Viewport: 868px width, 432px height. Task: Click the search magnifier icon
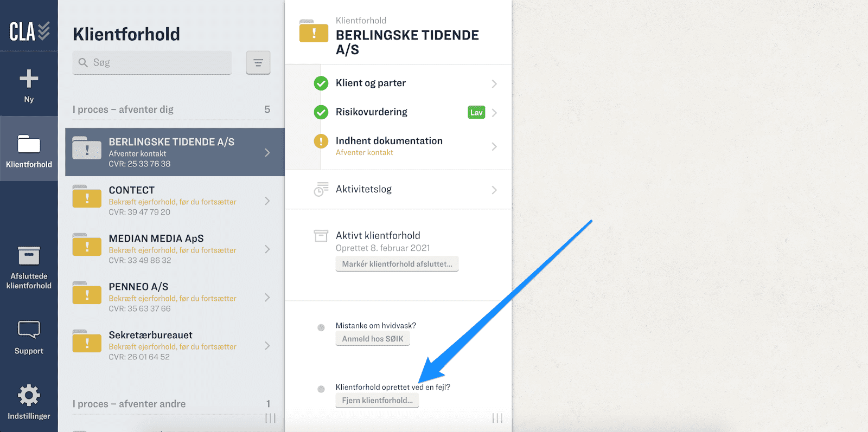coord(83,62)
